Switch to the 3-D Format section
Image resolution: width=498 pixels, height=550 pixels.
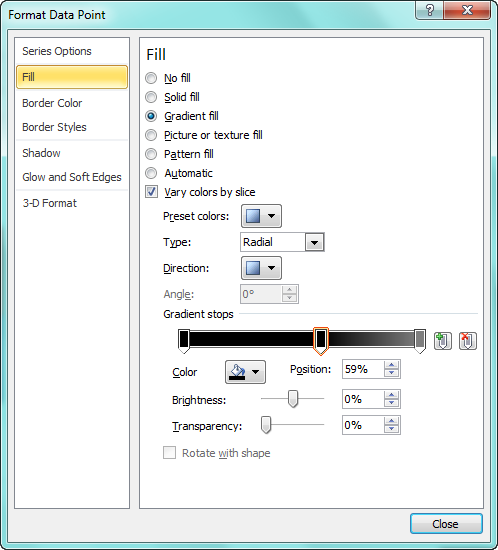49,203
